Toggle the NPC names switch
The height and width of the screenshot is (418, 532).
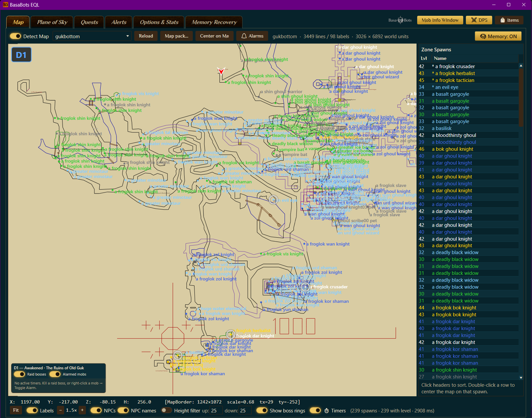[x=123, y=410]
